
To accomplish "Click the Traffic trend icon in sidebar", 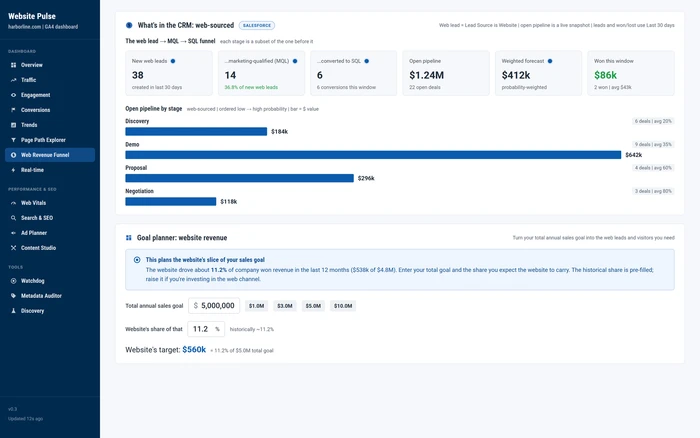I will (x=13, y=80).
